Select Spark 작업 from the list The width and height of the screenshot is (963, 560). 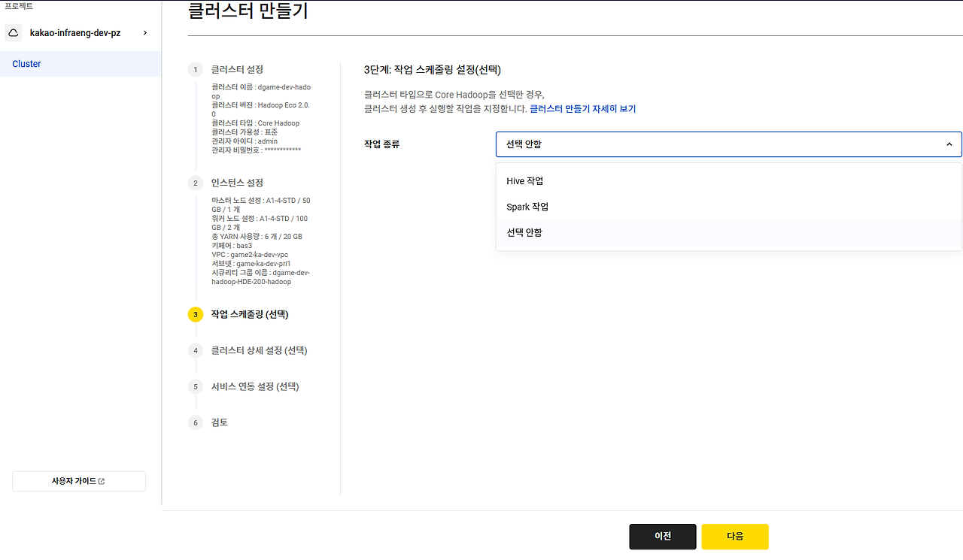[x=527, y=206]
